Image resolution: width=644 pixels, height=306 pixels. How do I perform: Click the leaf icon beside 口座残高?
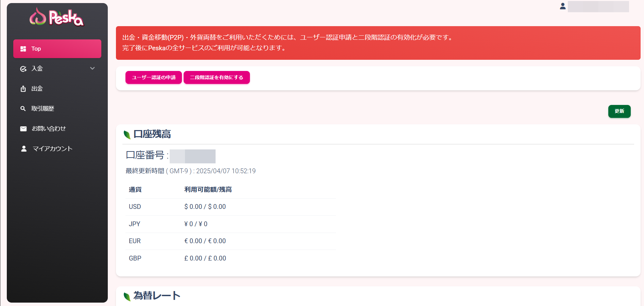[127, 135]
